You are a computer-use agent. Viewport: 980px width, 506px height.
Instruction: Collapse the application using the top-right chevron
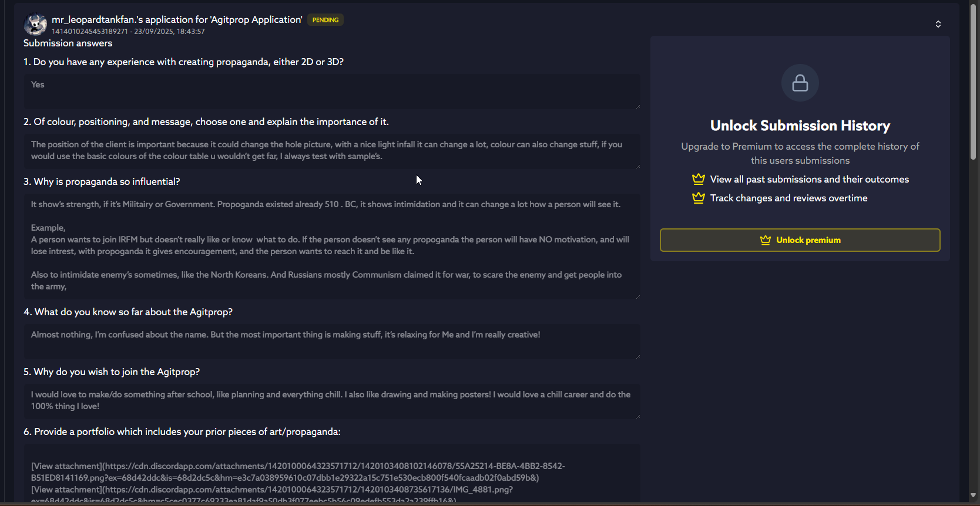tap(938, 24)
